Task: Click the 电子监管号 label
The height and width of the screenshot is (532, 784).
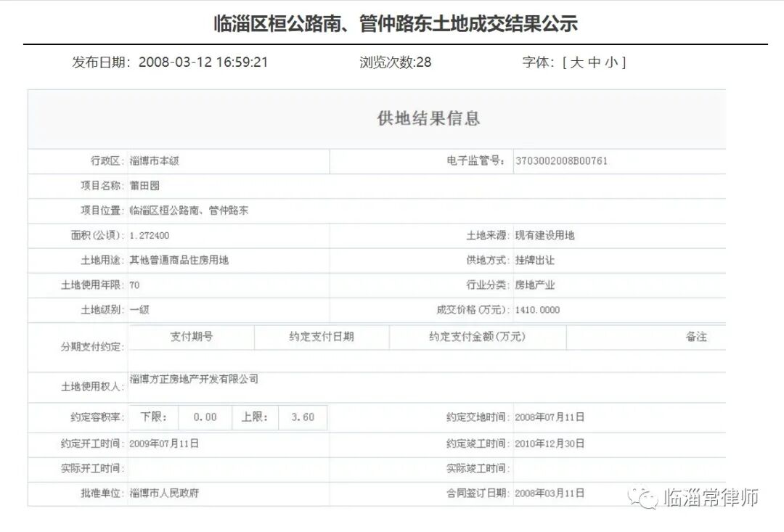Action: (x=475, y=161)
